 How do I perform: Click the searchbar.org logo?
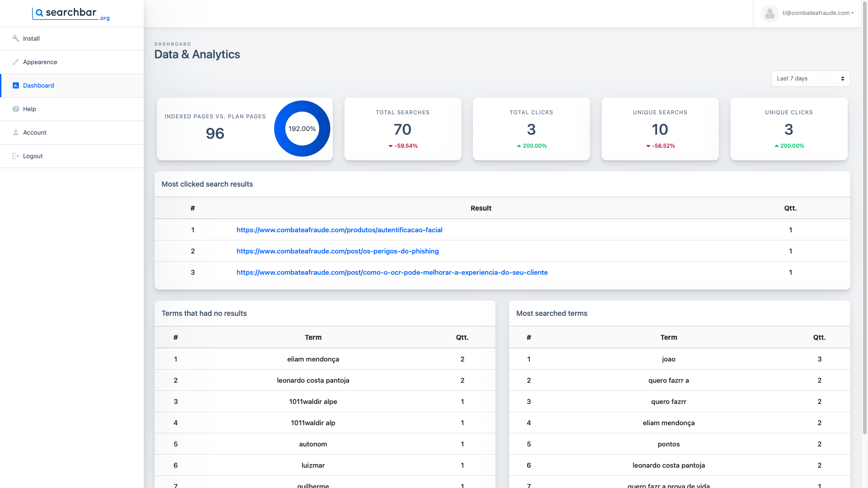[71, 14]
